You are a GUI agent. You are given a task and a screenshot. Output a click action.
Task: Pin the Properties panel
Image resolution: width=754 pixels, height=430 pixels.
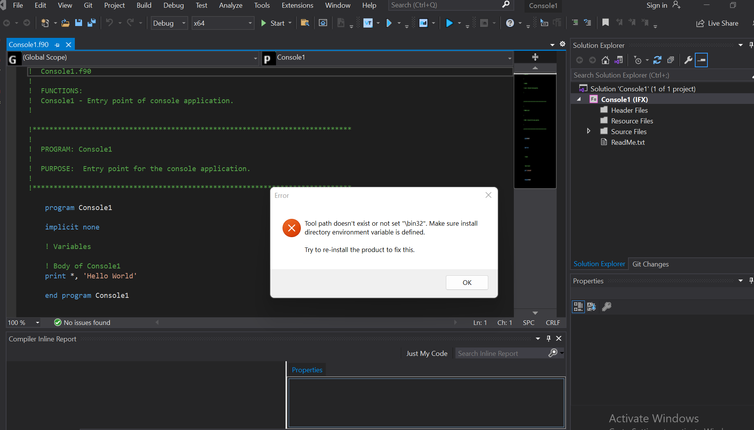751,280
